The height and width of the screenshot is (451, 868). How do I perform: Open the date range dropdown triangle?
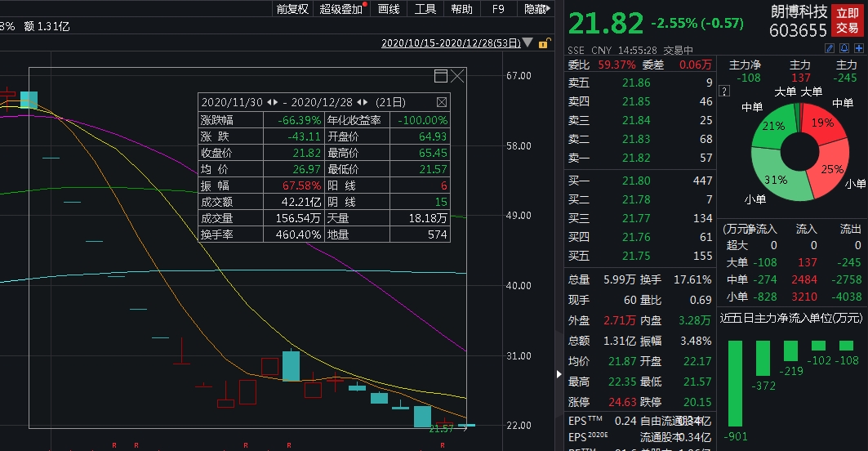pos(527,42)
